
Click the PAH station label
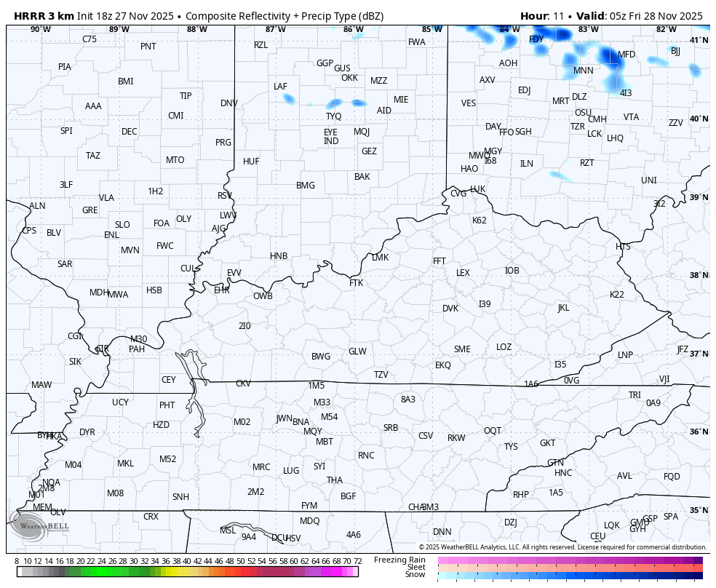pyautogui.click(x=137, y=349)
